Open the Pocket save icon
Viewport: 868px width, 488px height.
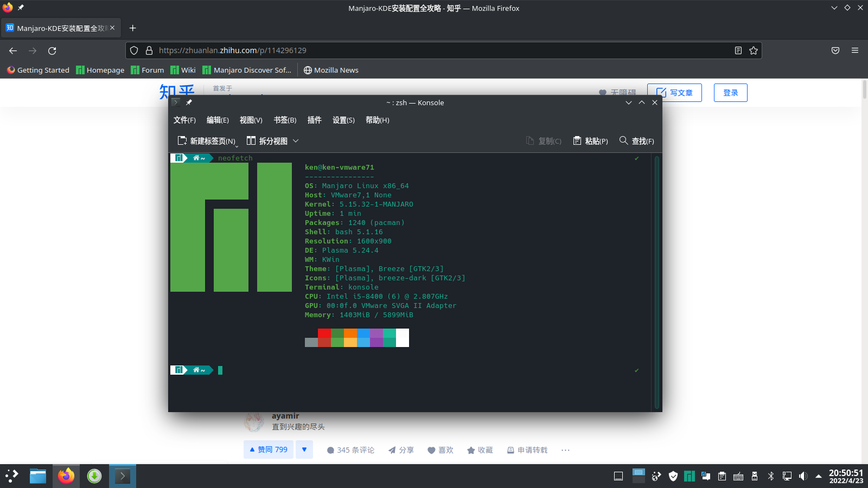point(835,50)
